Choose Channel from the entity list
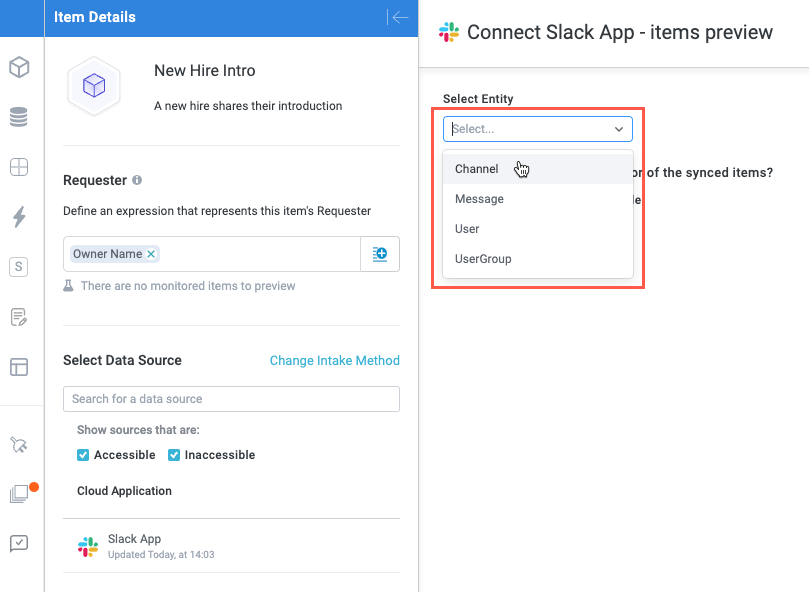 point(477,169)
